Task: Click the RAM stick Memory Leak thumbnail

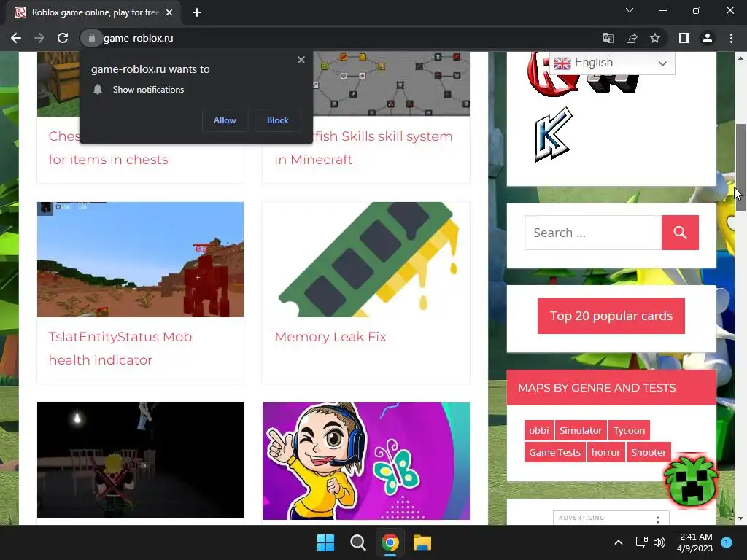Action: click(366, 260)
